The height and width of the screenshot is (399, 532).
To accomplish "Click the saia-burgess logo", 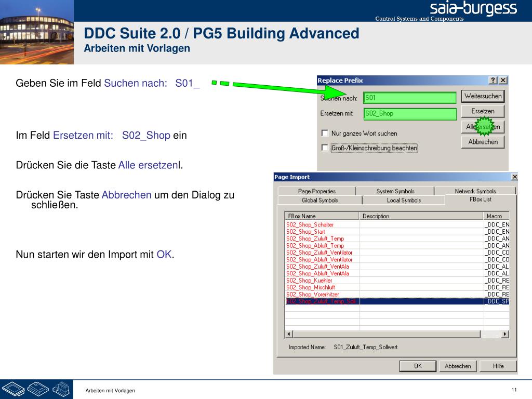I will 473,9.
